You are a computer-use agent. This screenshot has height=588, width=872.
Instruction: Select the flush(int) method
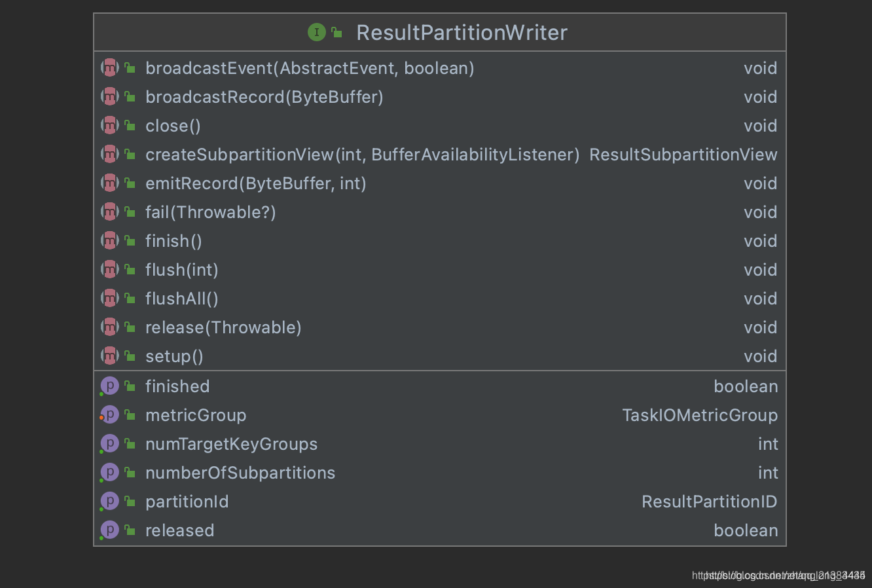(182, 270)
